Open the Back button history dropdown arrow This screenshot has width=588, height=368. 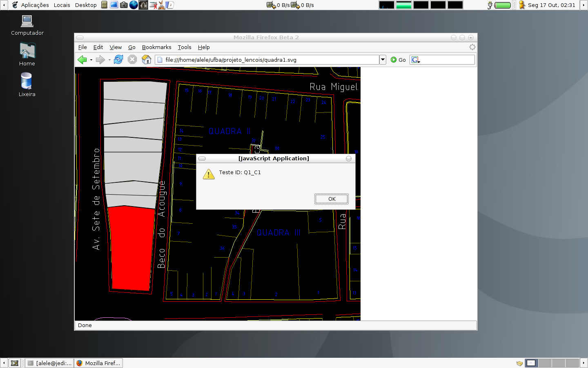click(91, 60)
